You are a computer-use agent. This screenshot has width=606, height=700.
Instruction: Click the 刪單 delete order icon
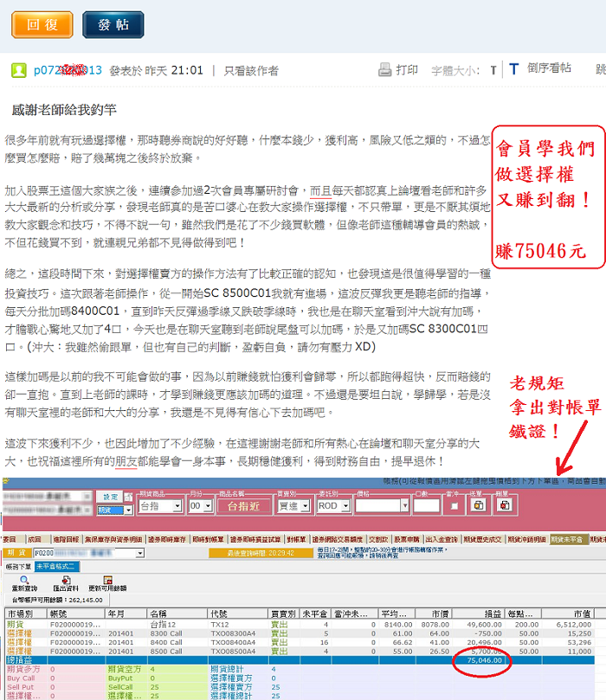coord(505,505)
